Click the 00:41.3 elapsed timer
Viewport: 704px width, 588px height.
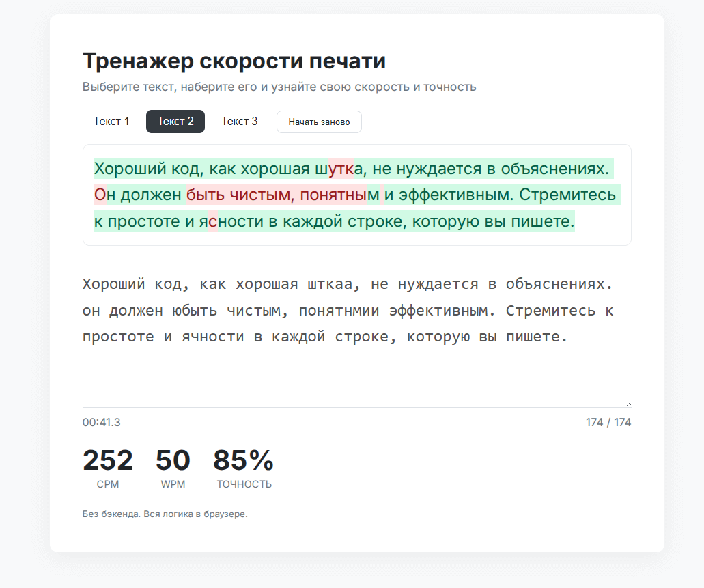(102, 423)
